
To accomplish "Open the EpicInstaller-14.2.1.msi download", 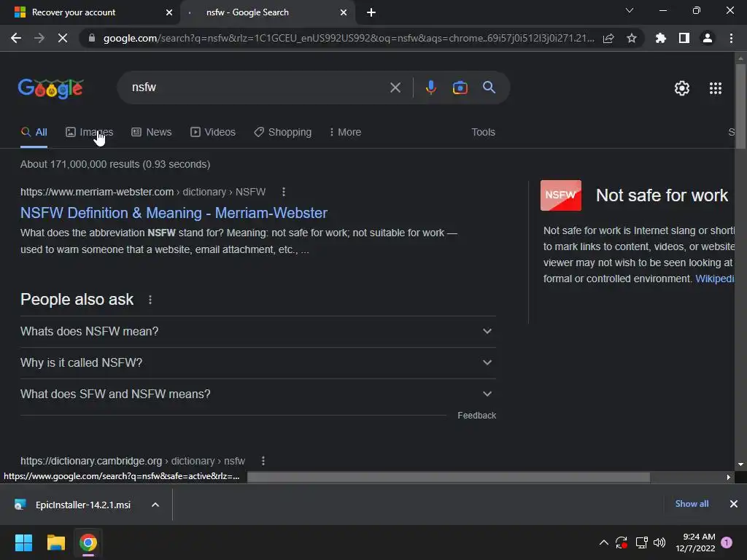I will point(83,505).
